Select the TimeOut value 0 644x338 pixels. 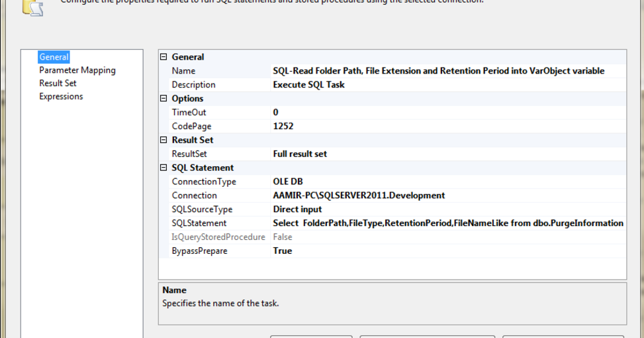coord(449,112)
